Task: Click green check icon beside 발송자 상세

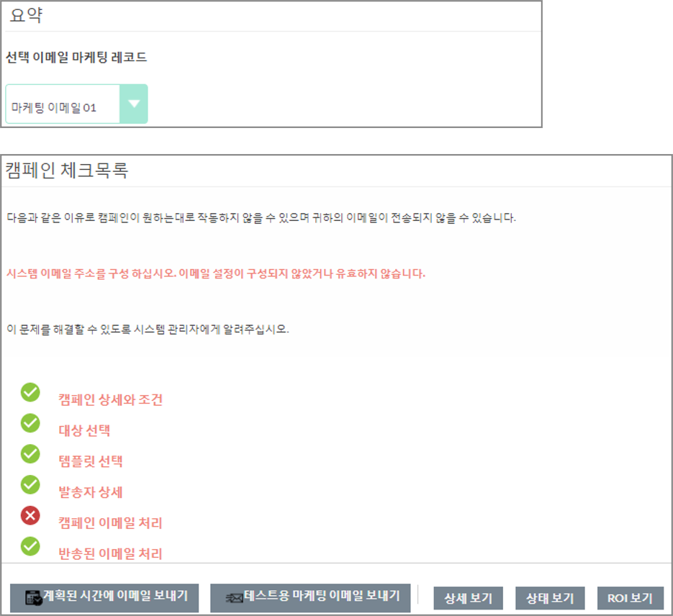Action: point(30,485)
